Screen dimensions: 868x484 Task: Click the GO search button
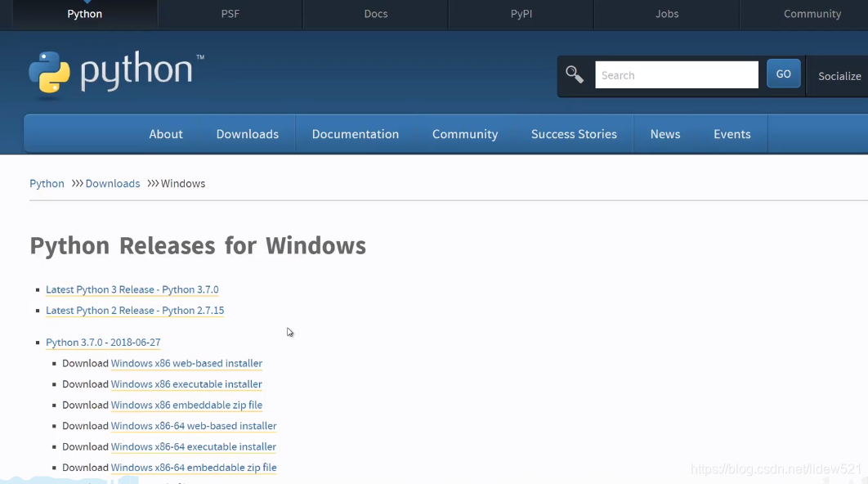tap(783, 74)
